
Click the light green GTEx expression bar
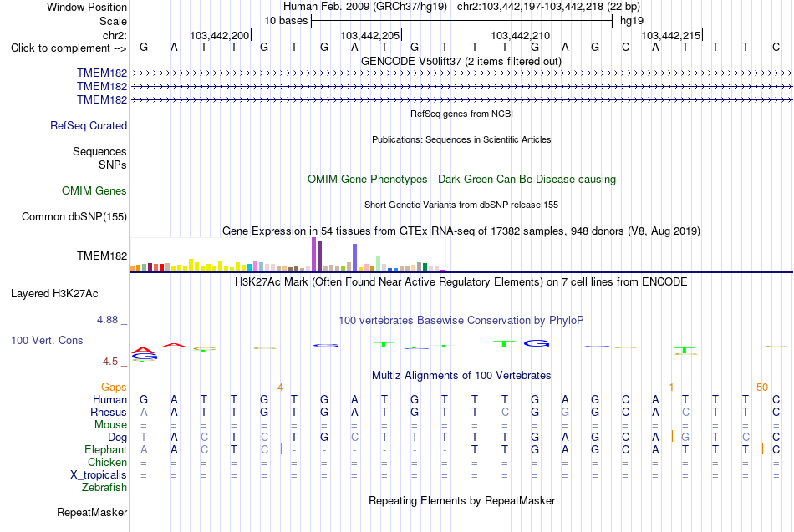click(x=379, y=263)
